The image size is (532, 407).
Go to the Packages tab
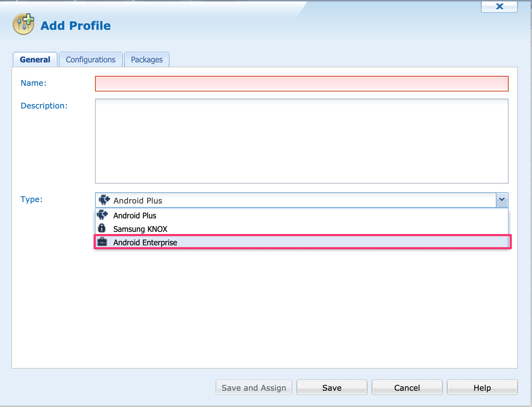(146, 60)
